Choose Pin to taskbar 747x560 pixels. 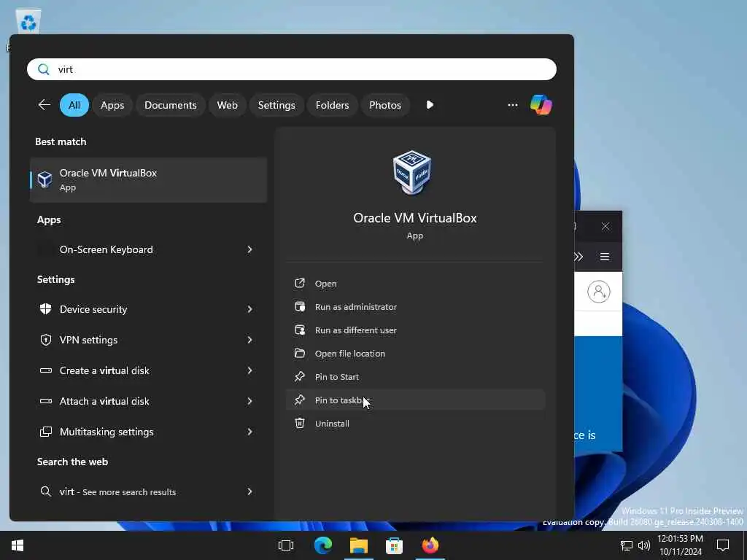pos(415,400)
